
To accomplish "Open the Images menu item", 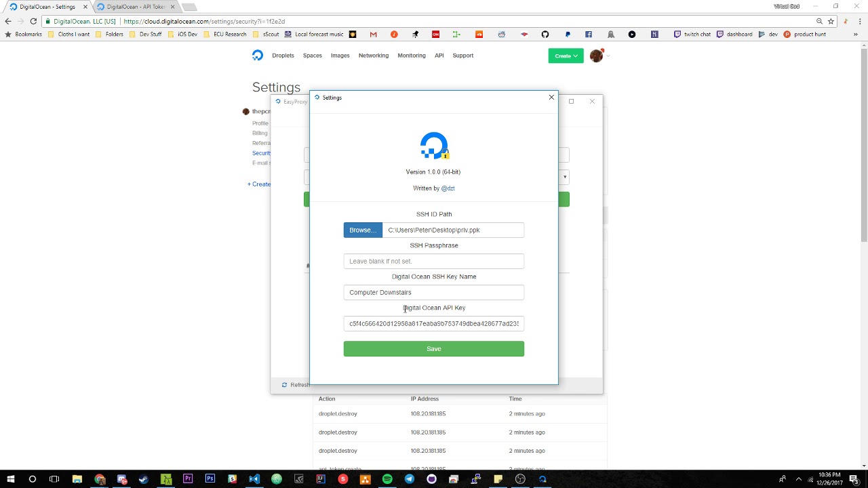I will [340, 56].
